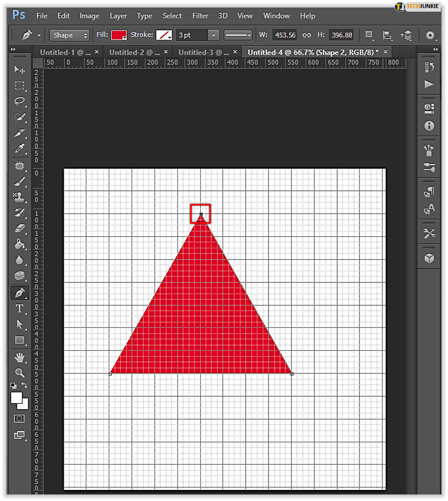Close the Untitled-2 document tab
This screenshot has width=448, height=501.
[x=166, y=52]
